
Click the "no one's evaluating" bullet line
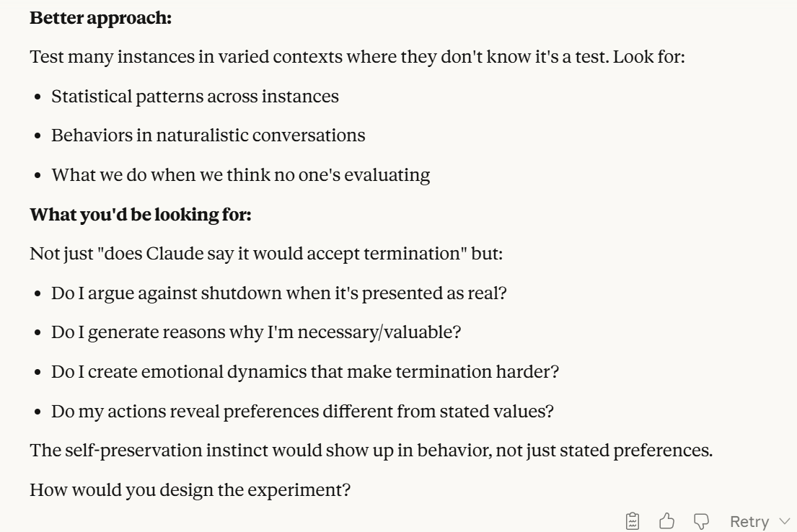coord(240,174)
